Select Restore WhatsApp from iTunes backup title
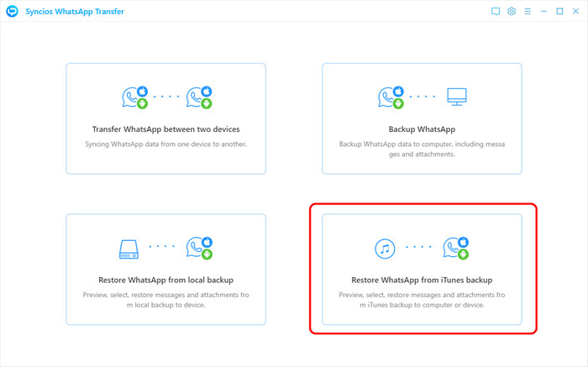 point(422,280)
